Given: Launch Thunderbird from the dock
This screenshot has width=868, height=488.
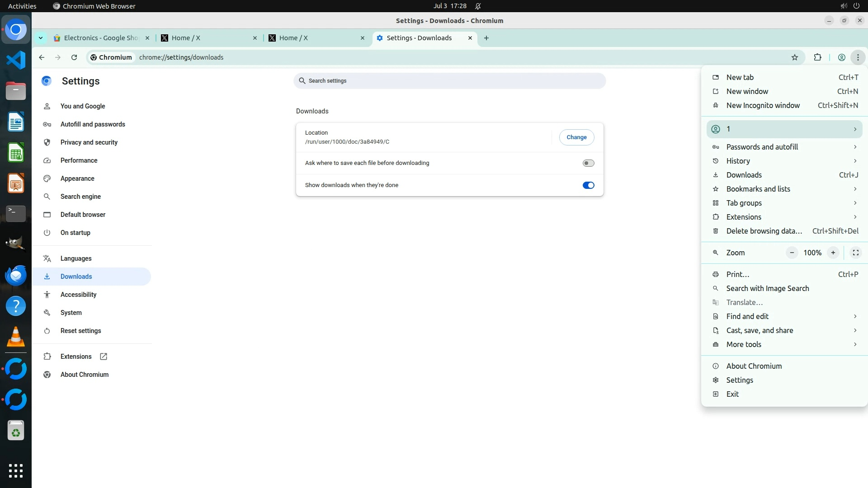Looking at the screenshot, I should 16,275.
